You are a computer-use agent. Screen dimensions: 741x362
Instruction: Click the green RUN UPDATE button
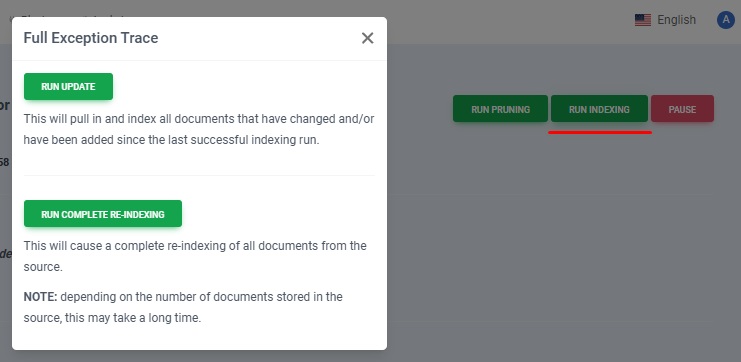tap(69, 86)
